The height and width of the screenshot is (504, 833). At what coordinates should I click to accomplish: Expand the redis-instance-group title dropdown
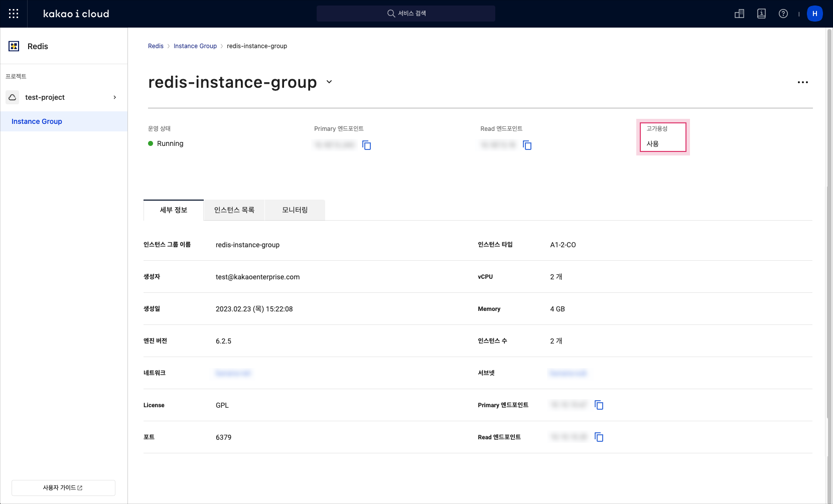click(x=329, y=82)
